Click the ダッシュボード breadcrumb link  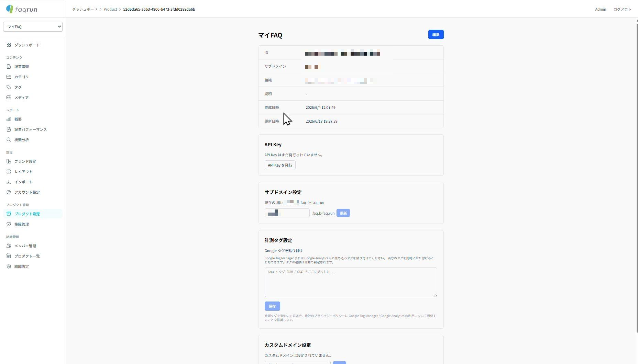click(85, 9)
